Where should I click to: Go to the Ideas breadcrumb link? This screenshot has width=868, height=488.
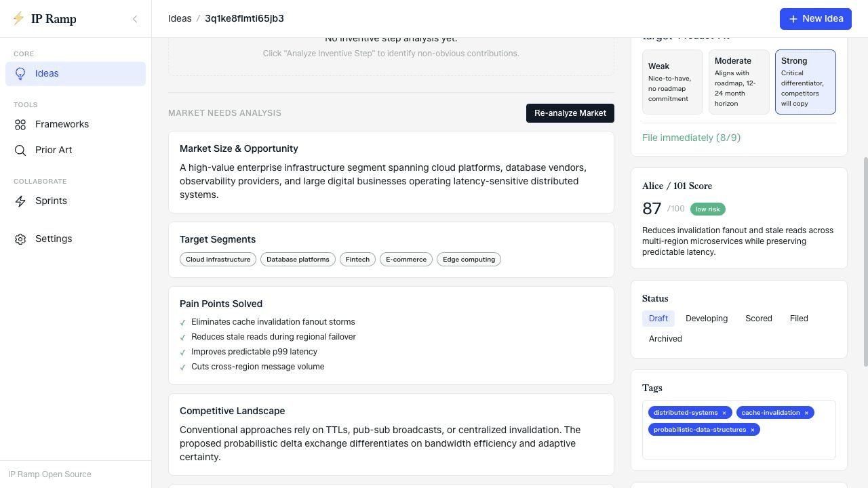[x=180, y=19]
